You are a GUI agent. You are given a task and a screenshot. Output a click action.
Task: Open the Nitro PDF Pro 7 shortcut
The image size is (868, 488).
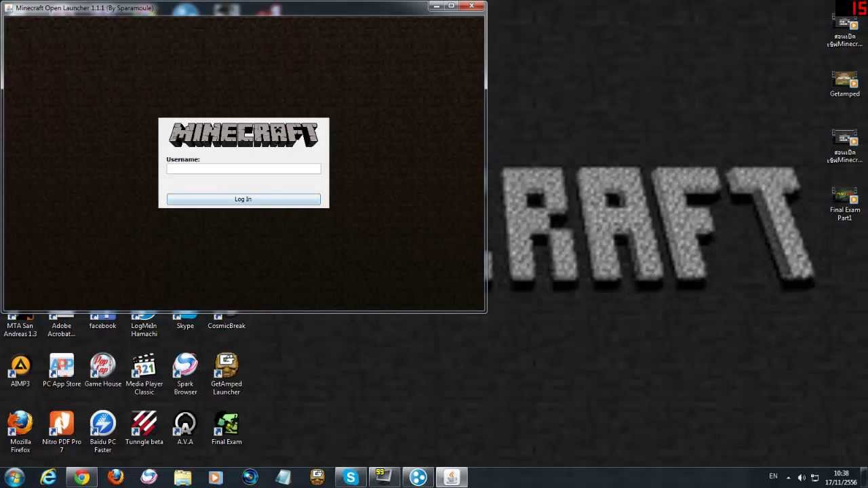(62, 432)
